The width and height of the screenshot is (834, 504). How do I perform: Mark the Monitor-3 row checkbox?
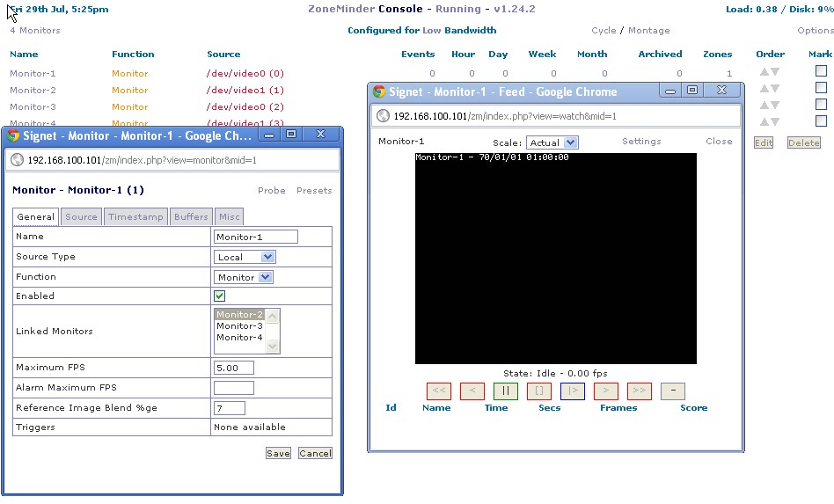(821, 104)
